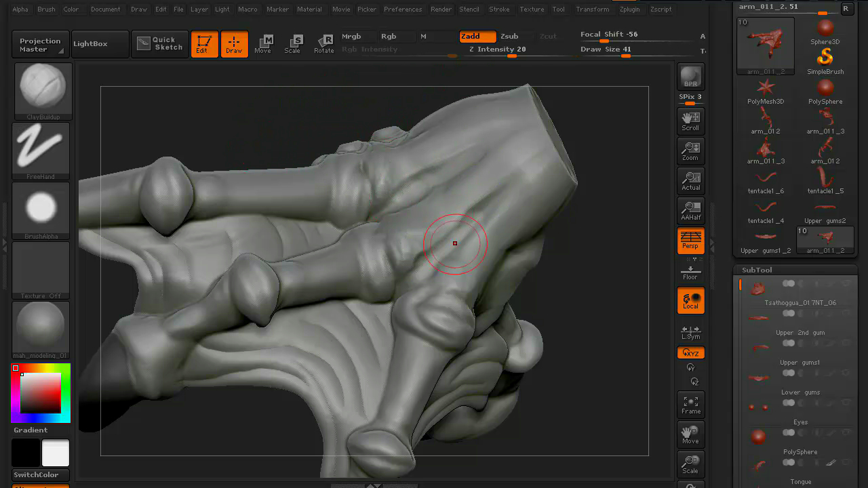The height and width of the screenshot is (488, 868).
Task: Open the Stroke menu
Action: tap(499, 9)
